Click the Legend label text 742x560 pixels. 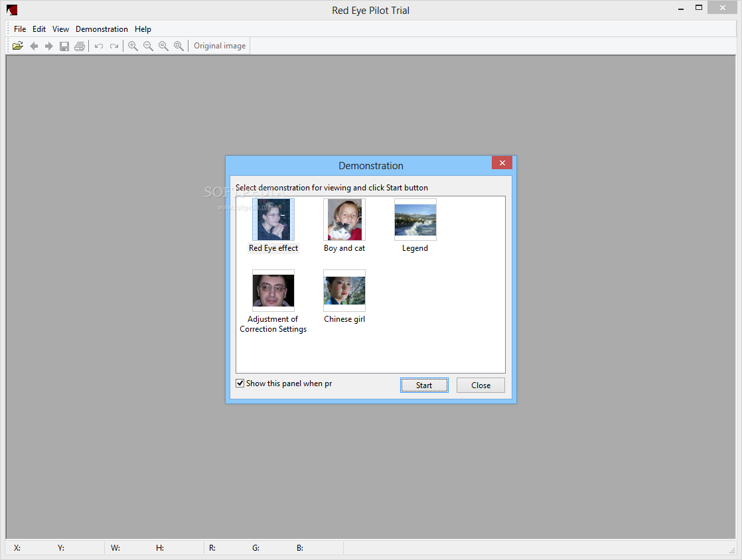415,248
